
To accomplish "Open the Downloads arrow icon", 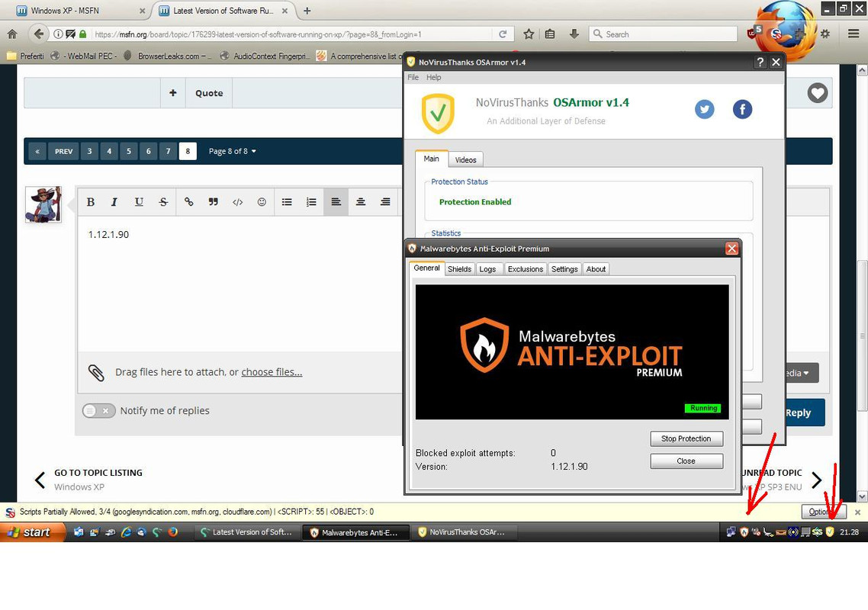I will pyautogui.click(x=574, y=34).
